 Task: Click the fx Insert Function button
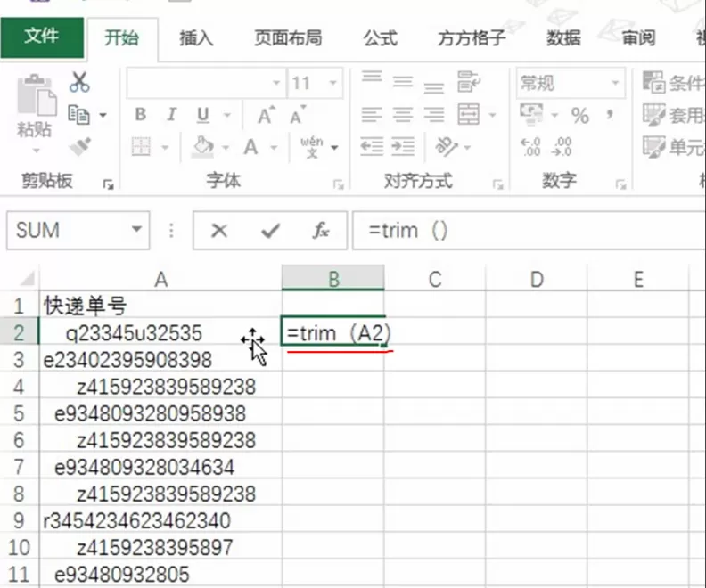(x=321, y=231)
